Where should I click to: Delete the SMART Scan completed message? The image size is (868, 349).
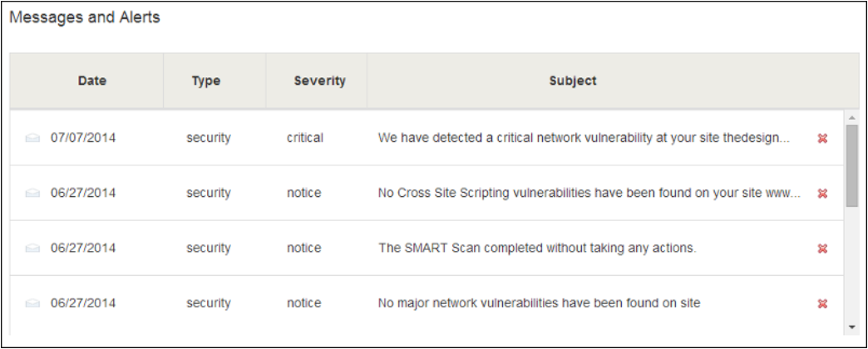click(x=822, y=248)
